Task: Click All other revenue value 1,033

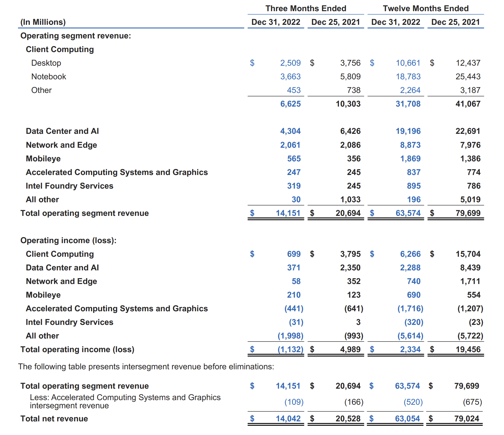Action: (350, 200)
